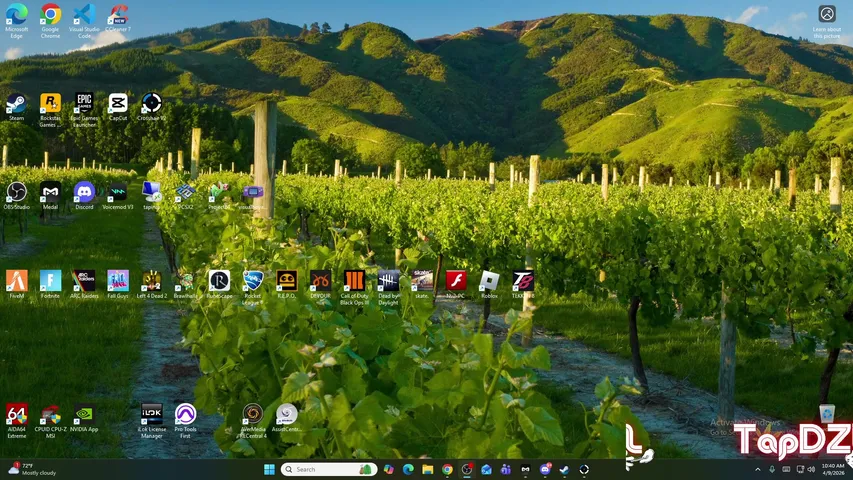Select the AVerMedia RECentral 4 desktop icon
The height and width of the screenshot is (480, 853).
click(x=253, y=421)
